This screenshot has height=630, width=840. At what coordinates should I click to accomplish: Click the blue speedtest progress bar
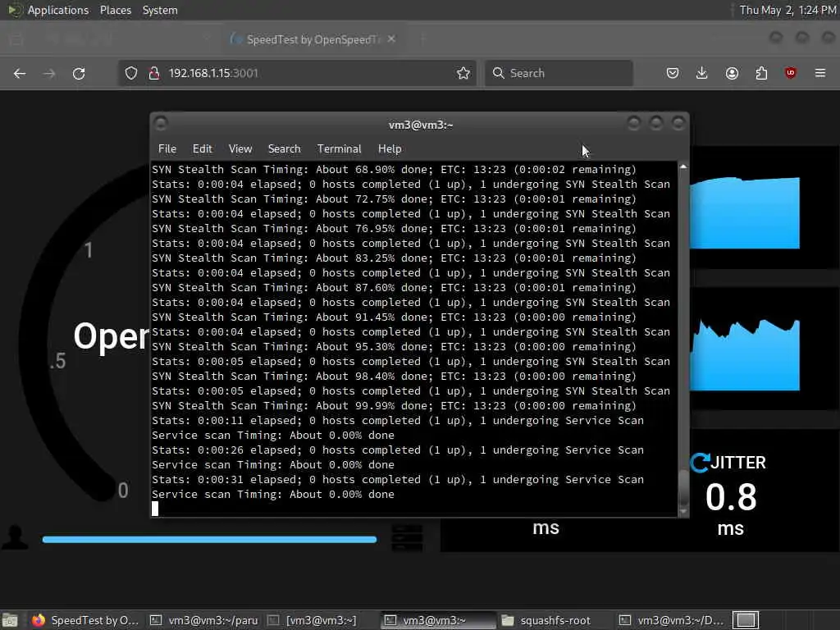click(x=209, y=540)
